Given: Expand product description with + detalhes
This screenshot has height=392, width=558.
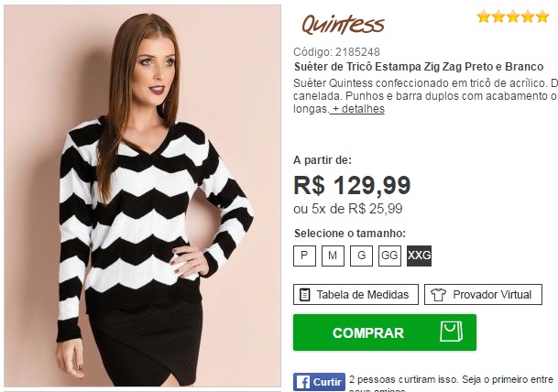Looking at the screenshot, I should pyautogui.click(x=357, y=109).
